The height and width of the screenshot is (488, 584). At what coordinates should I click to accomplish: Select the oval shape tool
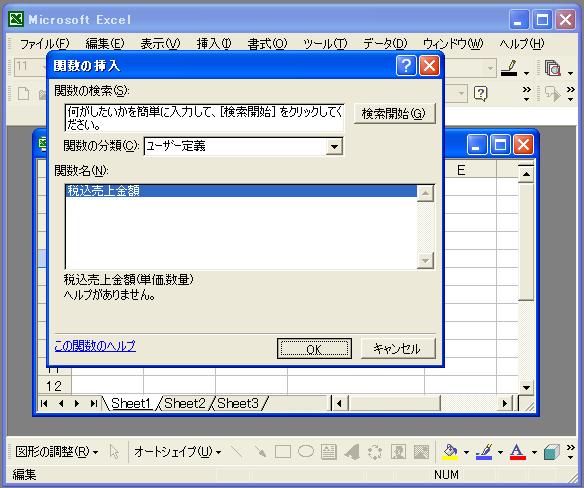306,451
